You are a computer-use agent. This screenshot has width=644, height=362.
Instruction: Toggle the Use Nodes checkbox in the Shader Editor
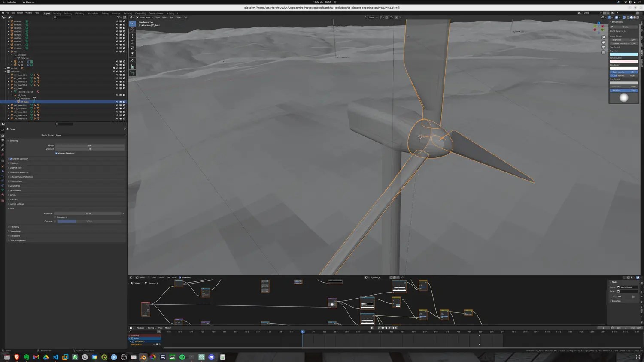pyautogui.click(x=180, y=278)
